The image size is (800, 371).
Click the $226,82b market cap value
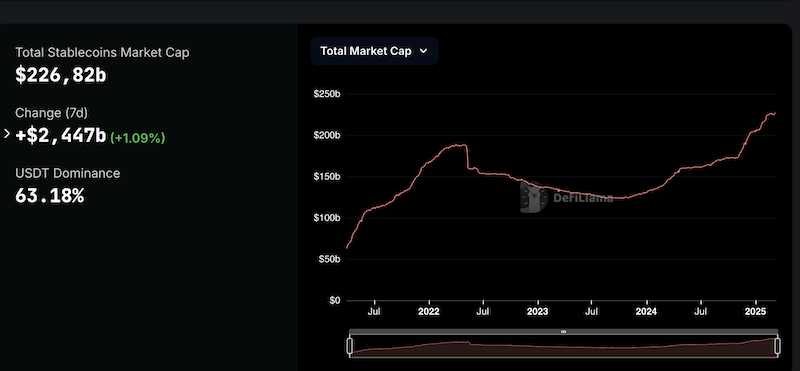click(x=61, y=75)
